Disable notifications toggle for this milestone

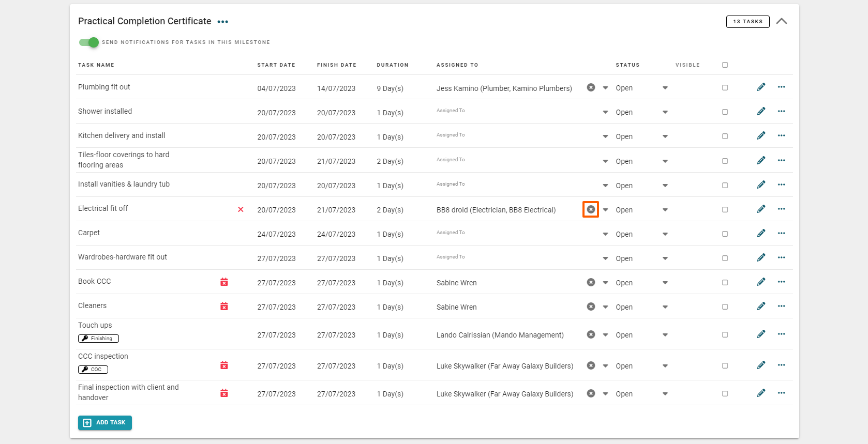(x=89, y=42)
